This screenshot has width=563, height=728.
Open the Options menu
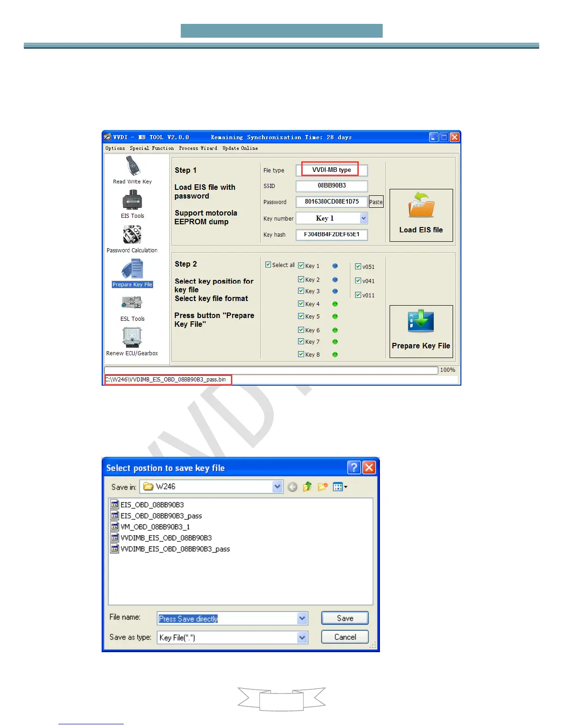tap(115, 148)
